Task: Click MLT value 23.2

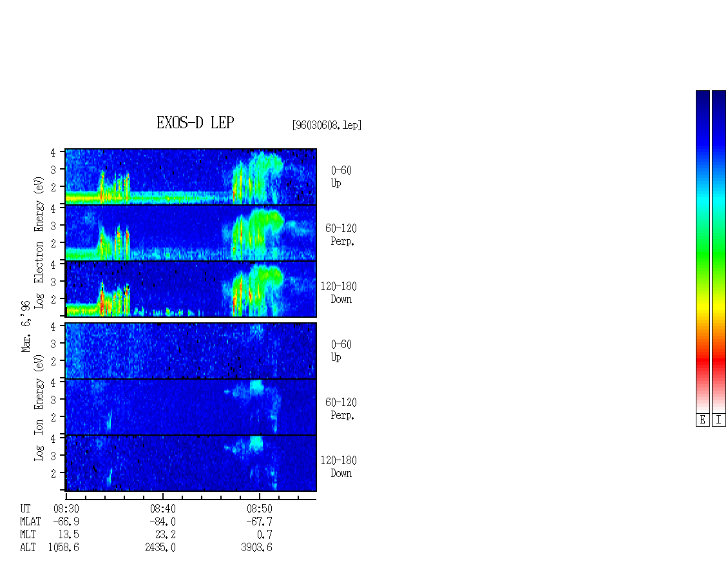Action: point(166,535)
